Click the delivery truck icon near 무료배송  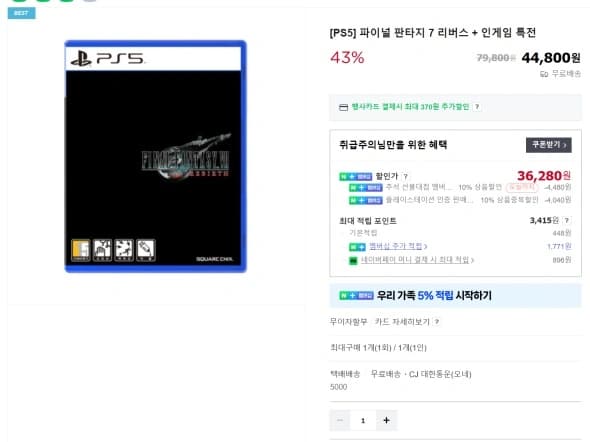544,74
